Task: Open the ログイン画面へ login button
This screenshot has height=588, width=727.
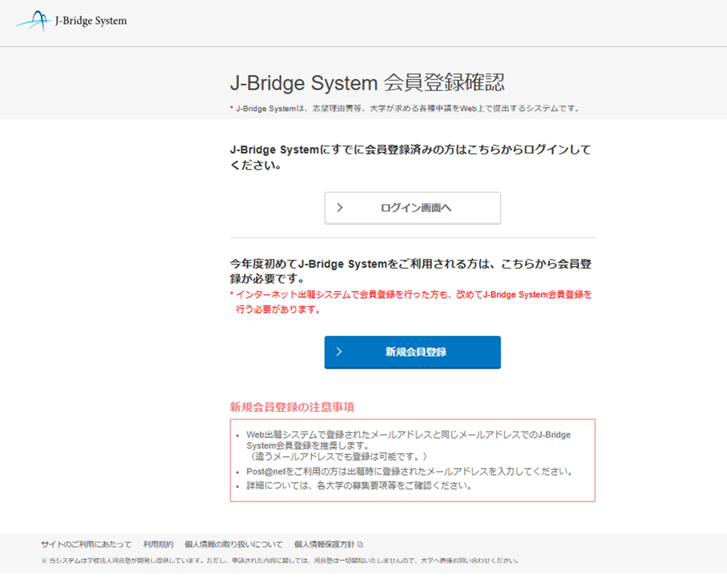Action: click(x=412, y=208)
